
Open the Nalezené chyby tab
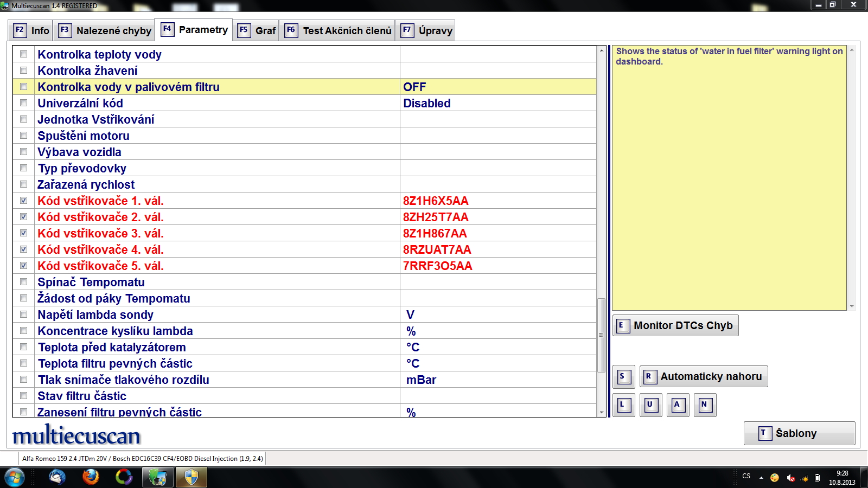(105, 30)
